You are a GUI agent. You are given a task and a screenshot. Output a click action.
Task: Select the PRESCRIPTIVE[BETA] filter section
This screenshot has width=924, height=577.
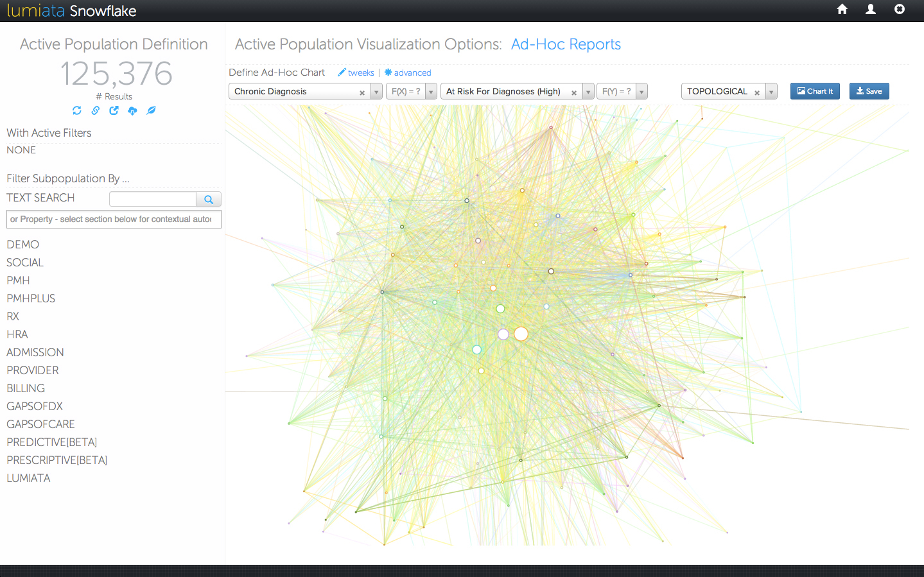[57, 460]
